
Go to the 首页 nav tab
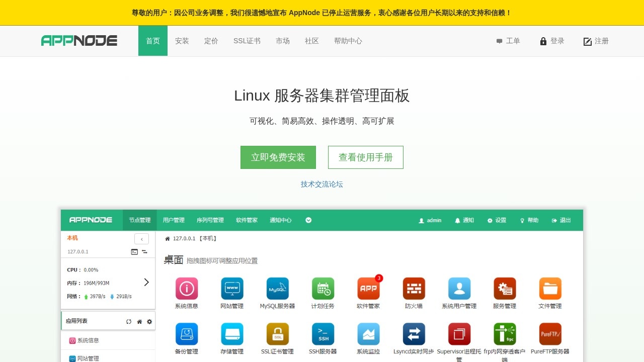(153, 41)
